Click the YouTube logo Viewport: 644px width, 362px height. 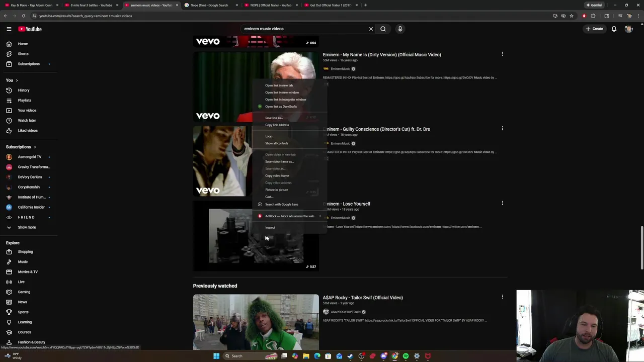(x=30, y=29)
